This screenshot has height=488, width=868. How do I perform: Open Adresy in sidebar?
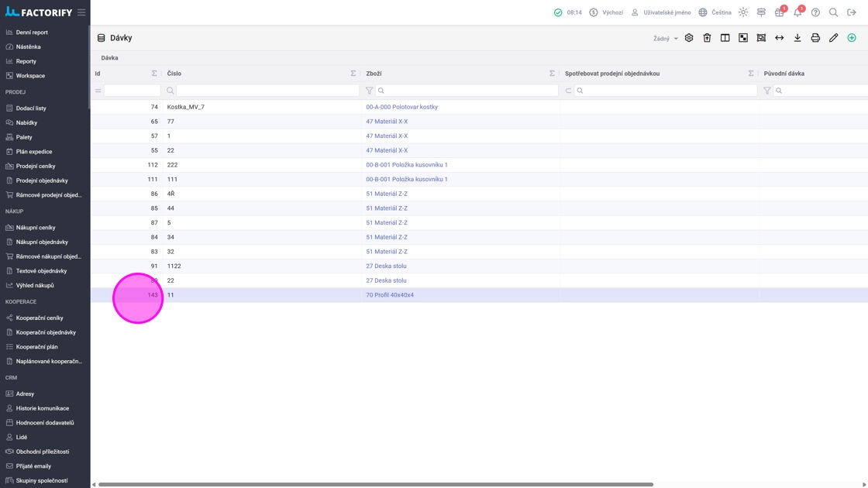[x=25, y=393]
